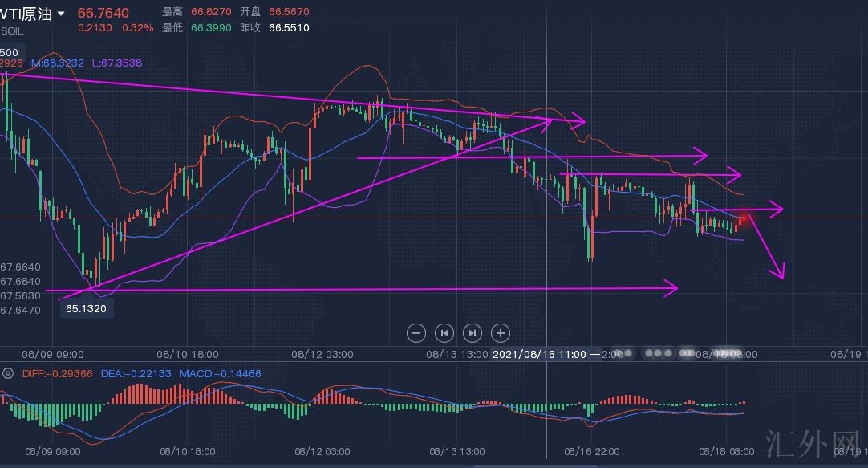Jump to previous candle with skip-back icon
Viewport: 868px width, 468px height.
444,332
